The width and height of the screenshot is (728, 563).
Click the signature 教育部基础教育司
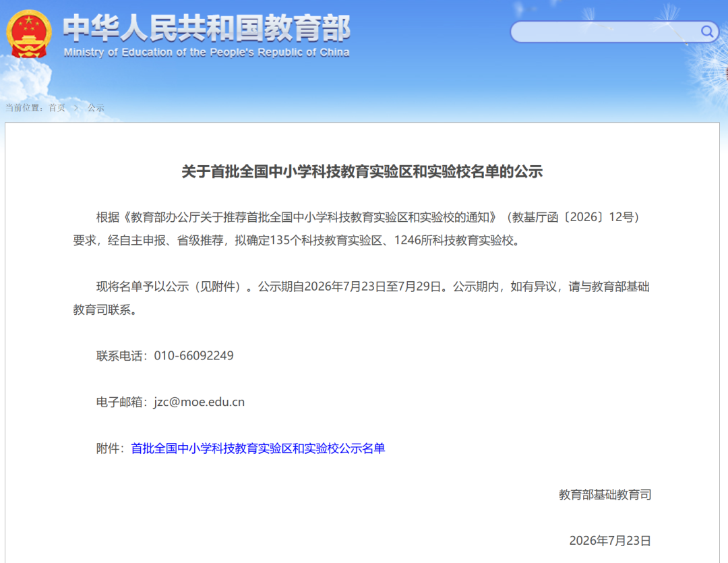605,495
